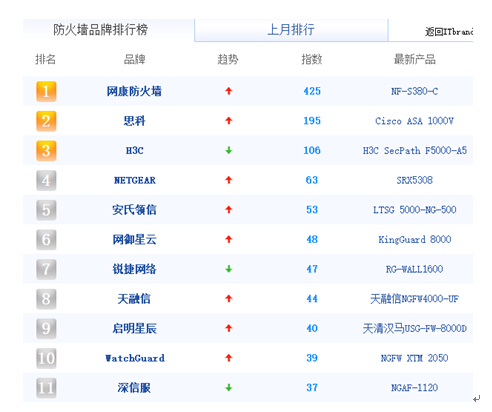Viewport: 492px width, 412px height.
Task: Open the H3C brand link
Action: [135, 151]
